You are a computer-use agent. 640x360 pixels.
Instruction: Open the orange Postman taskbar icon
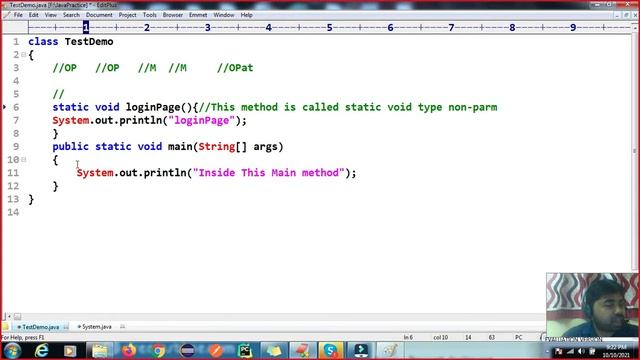(x=216, y=351)
